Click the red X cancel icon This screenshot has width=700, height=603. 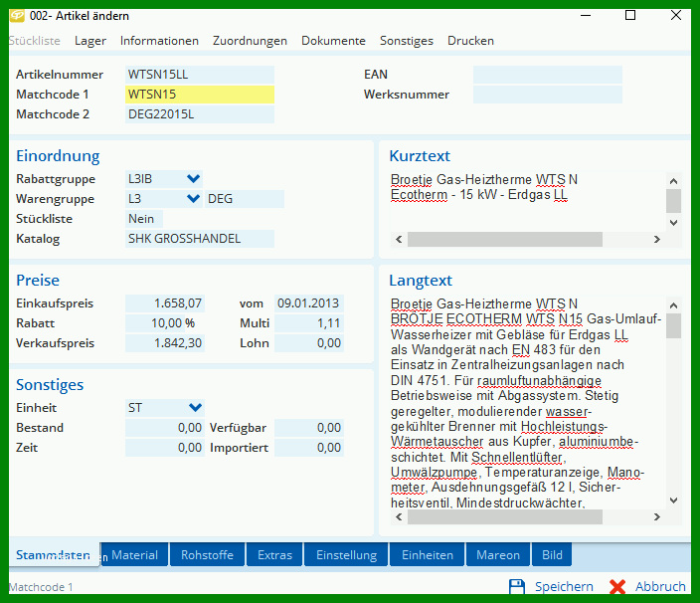click(x=616, y=586)
